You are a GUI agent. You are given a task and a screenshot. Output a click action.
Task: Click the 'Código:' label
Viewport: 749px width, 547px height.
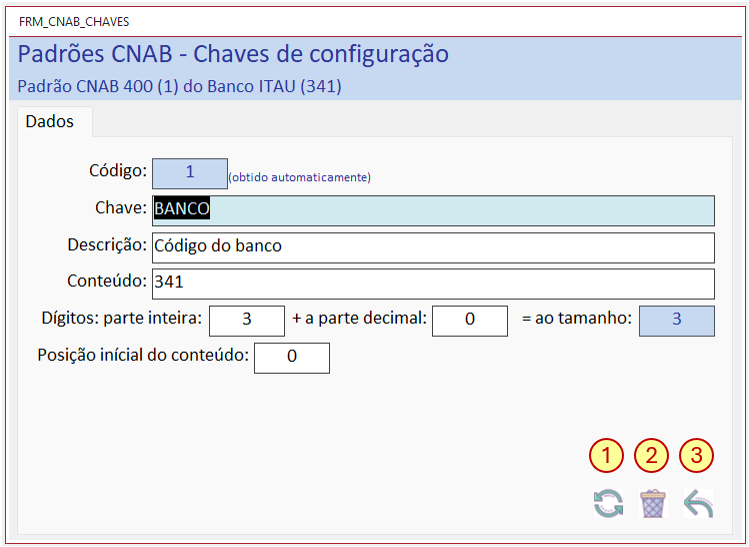(118, 171)
